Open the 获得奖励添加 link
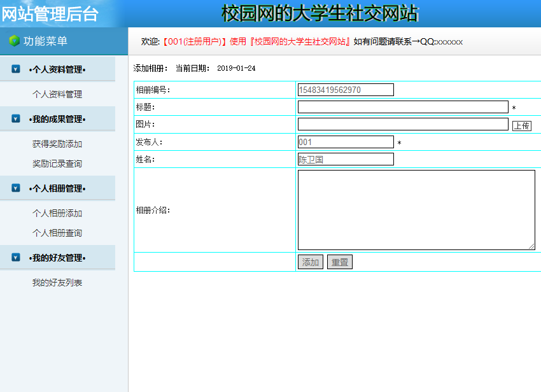 pyautogui.click(x=57, y=144)
